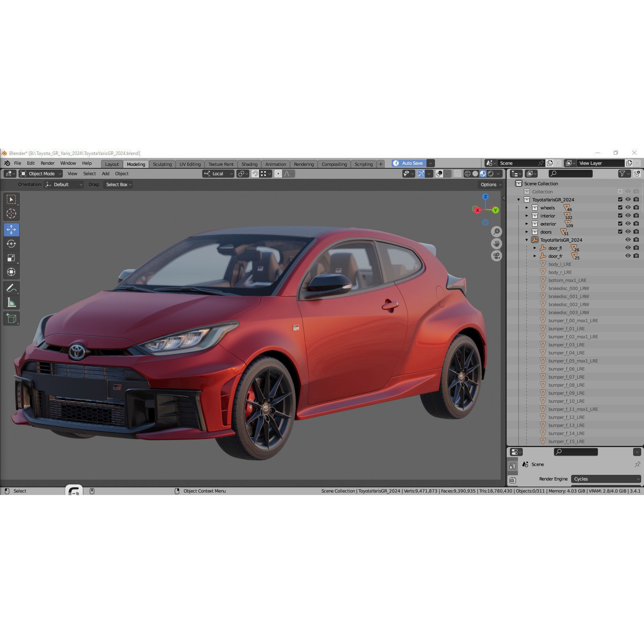
Task: Open Render Engine Cycles dropdown
Action: tap(606, 479)
